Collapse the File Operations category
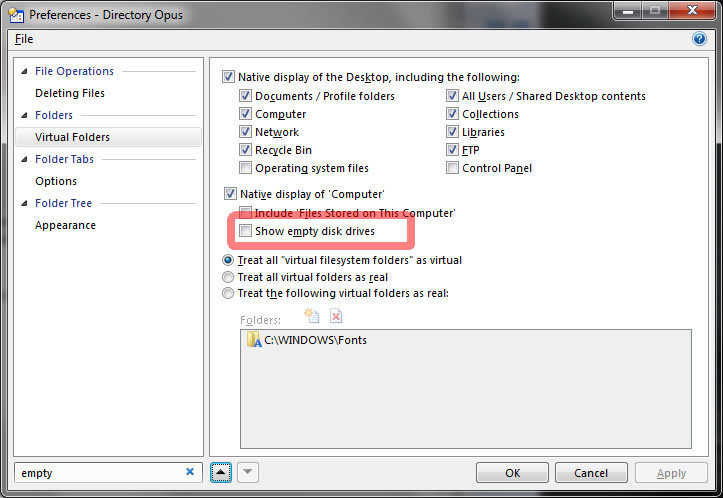This screenshot has height=498, width=723. pos(24,72)
